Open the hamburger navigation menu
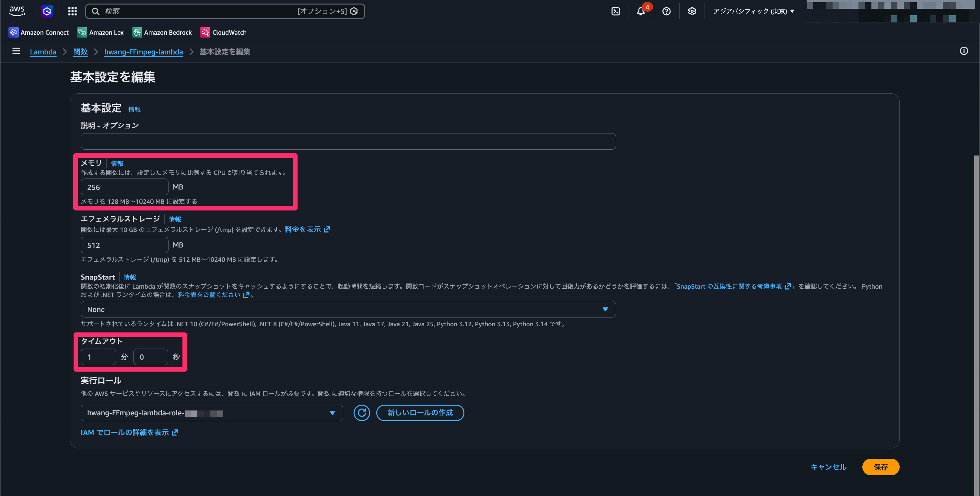 [16, 52]
